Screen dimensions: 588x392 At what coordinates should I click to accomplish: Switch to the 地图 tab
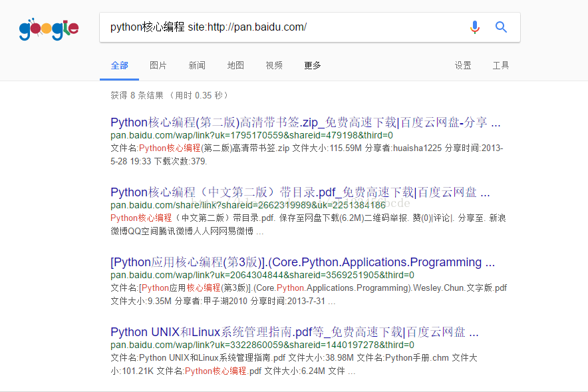tap(235, 65)
